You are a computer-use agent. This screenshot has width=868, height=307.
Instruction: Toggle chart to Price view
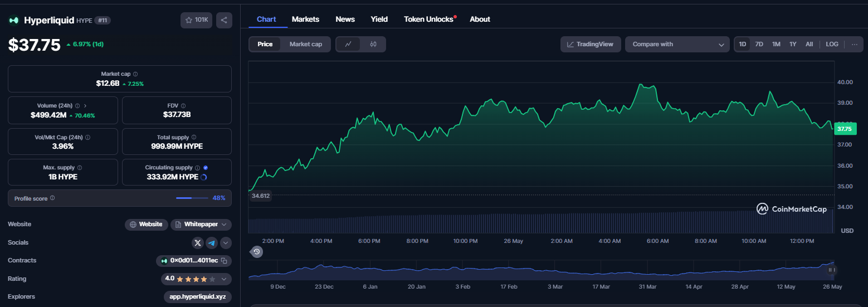[x=265, y=44]
